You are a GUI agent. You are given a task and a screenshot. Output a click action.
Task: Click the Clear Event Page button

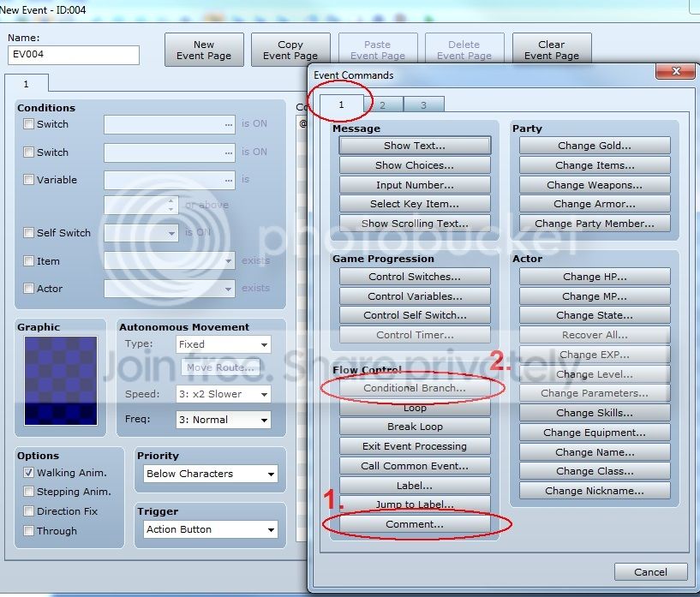(x=552, y=50)
